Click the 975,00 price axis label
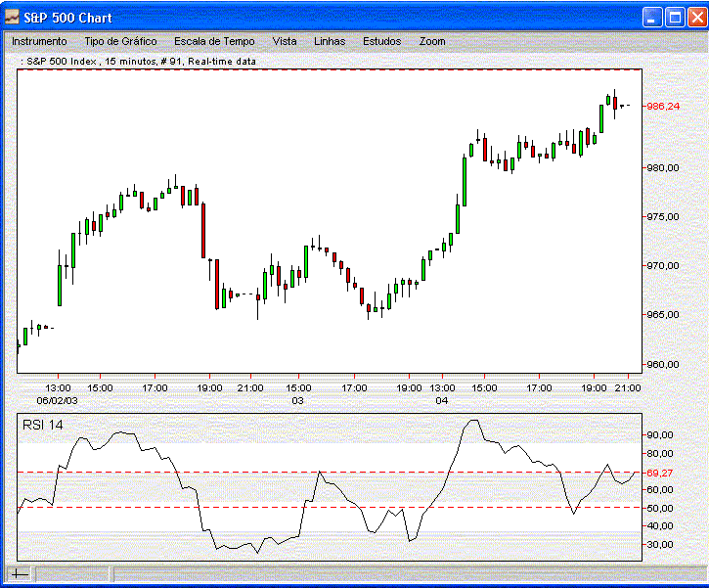Image resolution: width=709 pixels, height=588 pixels. point(663,216)
